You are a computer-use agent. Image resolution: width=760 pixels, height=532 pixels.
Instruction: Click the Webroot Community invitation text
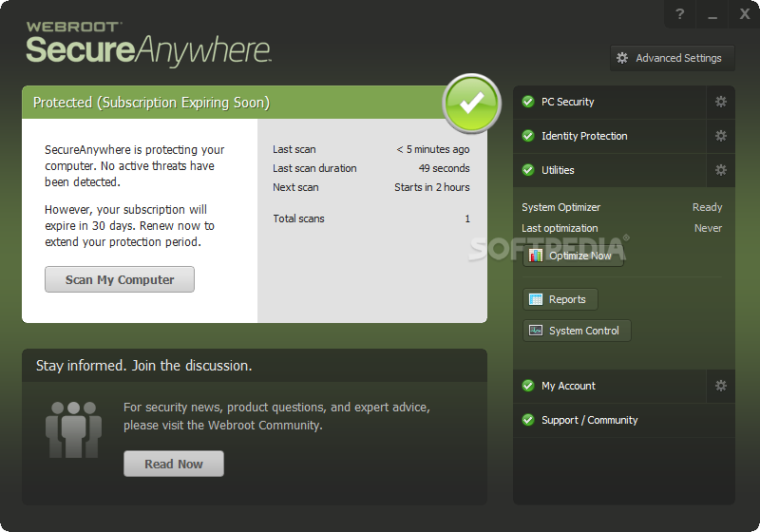276,416
